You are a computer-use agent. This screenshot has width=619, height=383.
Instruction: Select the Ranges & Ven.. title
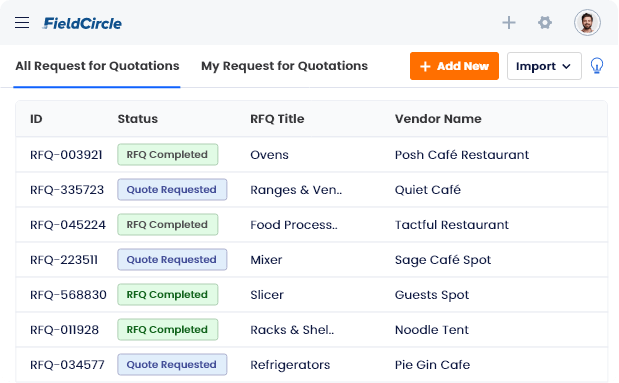click(296, 190)
